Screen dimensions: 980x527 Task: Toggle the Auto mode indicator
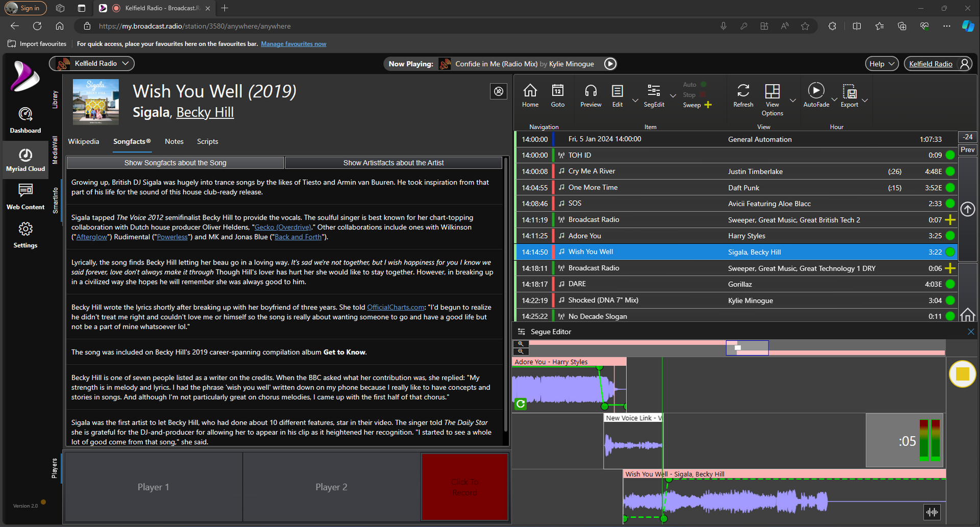click(703, 84)
